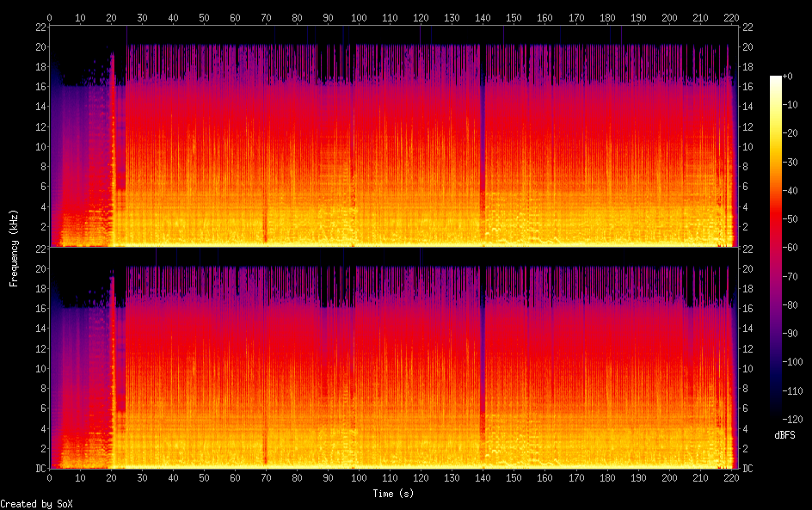Image resolution: width=812 pixels, height=510 pixels.
Task: Select the "-50" value on the color scale
Action: pos(790,219)
